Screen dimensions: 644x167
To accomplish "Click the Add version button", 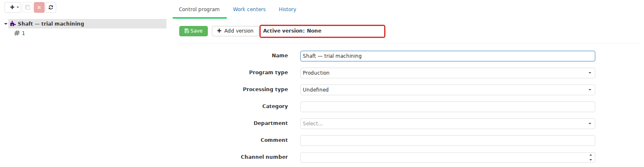I will [x=235, y=31].
